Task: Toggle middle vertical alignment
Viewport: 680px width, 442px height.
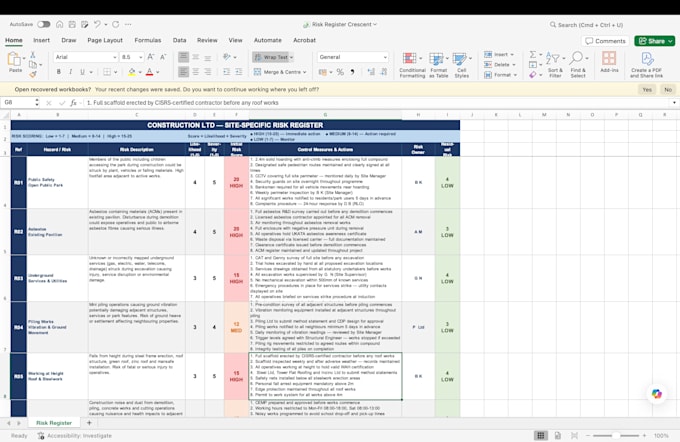Action: (196, 57)
